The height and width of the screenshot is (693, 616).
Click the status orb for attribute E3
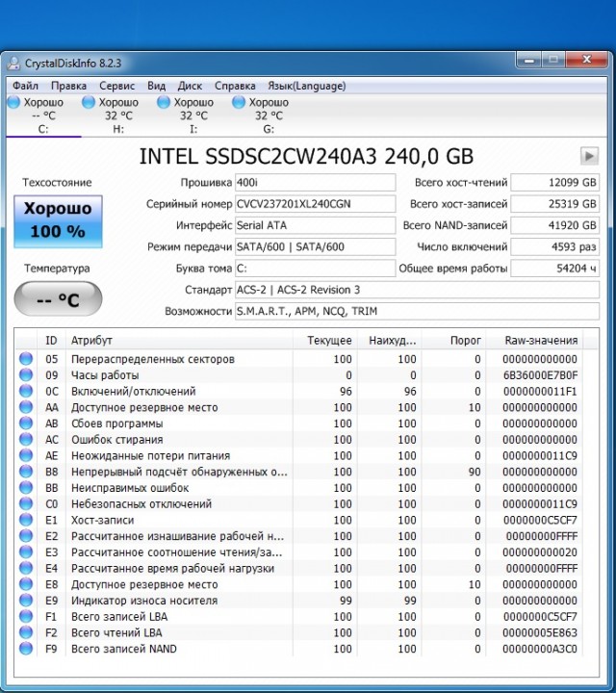26,552
